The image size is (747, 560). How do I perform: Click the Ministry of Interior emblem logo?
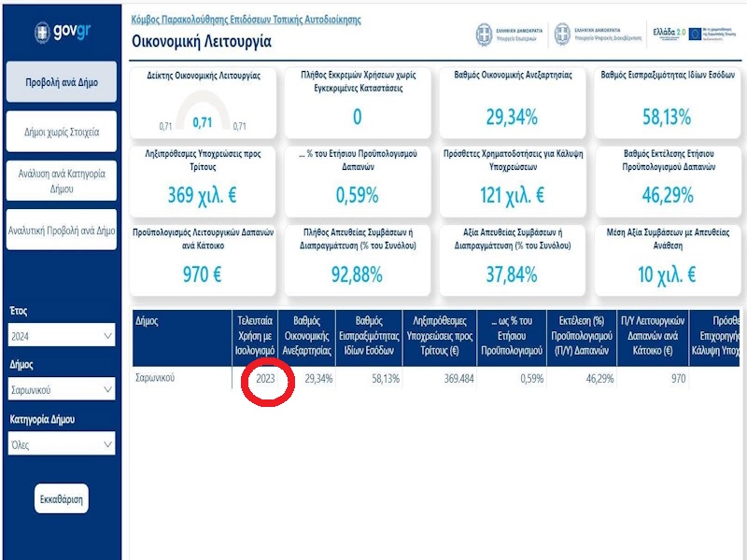485,35
